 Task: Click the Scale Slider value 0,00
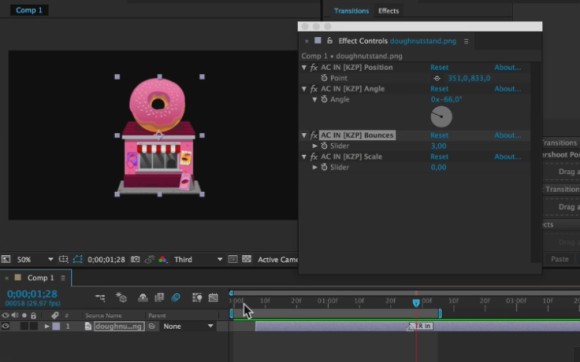click(438, 167)
